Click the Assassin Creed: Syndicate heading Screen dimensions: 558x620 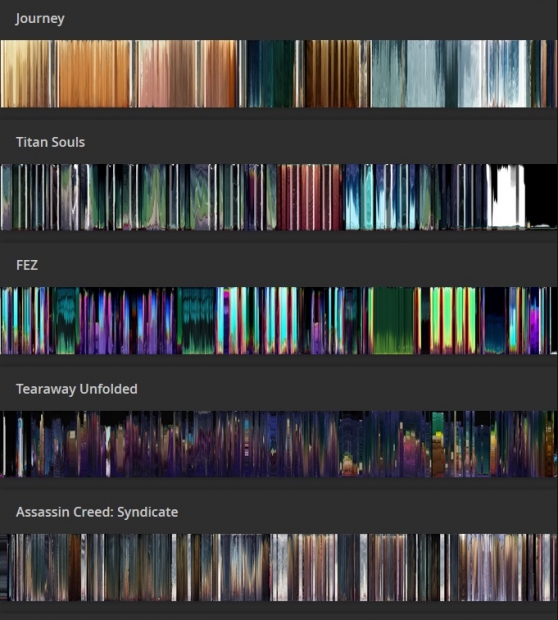[x=97, y=512]
